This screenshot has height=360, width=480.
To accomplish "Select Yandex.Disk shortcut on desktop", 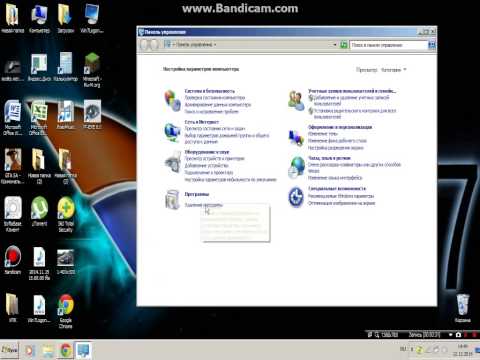I will pyautogui.click(x=39, y=67).
